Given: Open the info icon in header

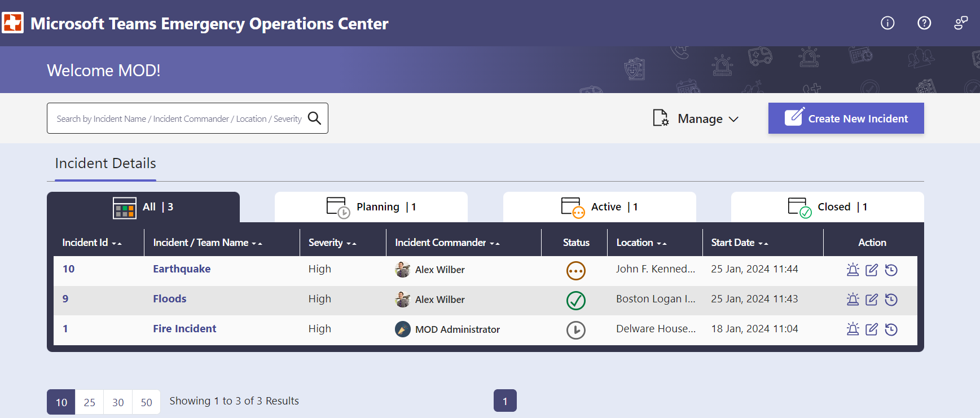Looking at the screenshot, I should 887,23.
